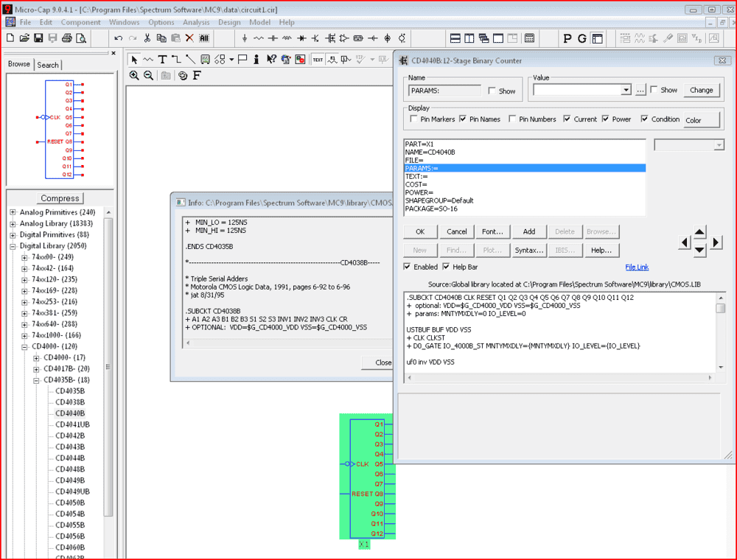Zoom out with the magnifier minus icon
This screenshot has width=737, height=560.
tap(149, 75)
